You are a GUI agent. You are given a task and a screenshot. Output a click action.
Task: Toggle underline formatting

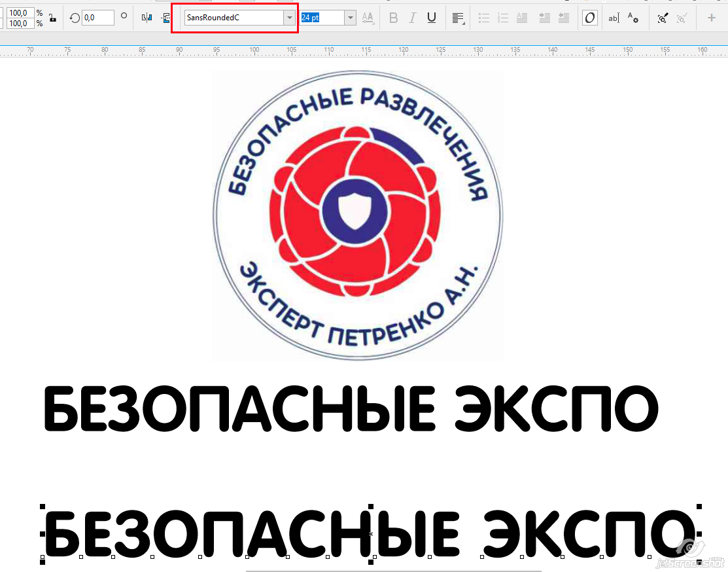431,18
